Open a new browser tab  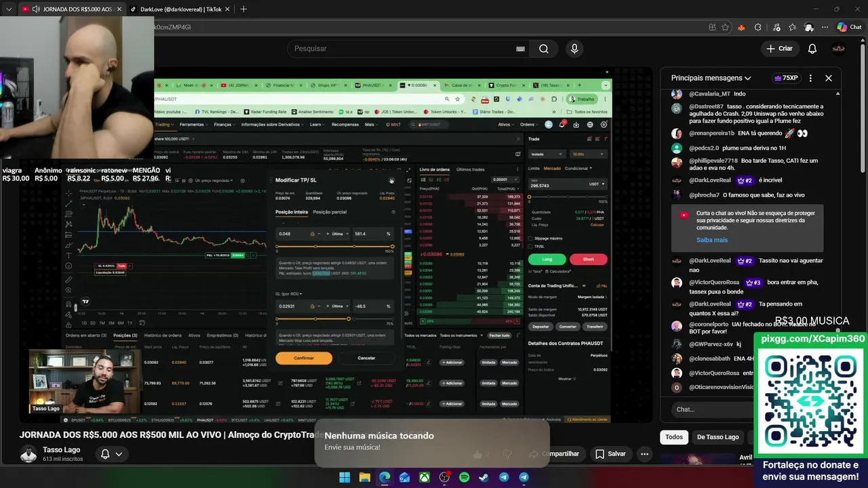coord(243,9)
